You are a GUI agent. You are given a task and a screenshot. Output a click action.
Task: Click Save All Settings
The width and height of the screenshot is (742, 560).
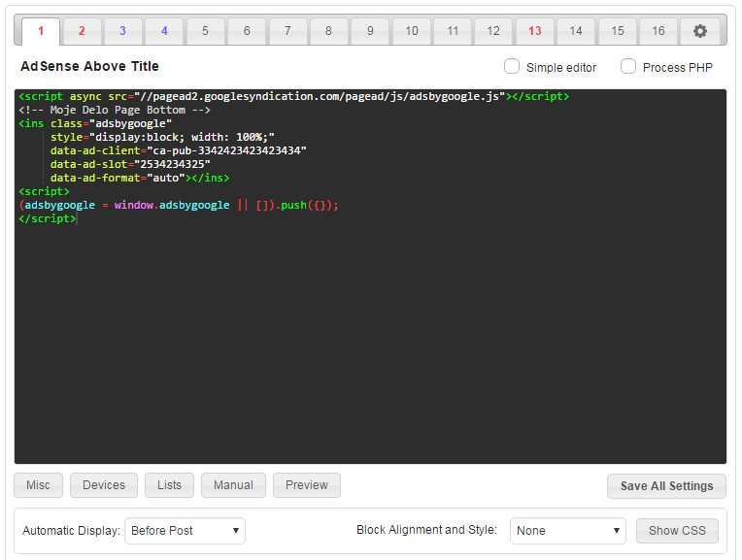667,486
